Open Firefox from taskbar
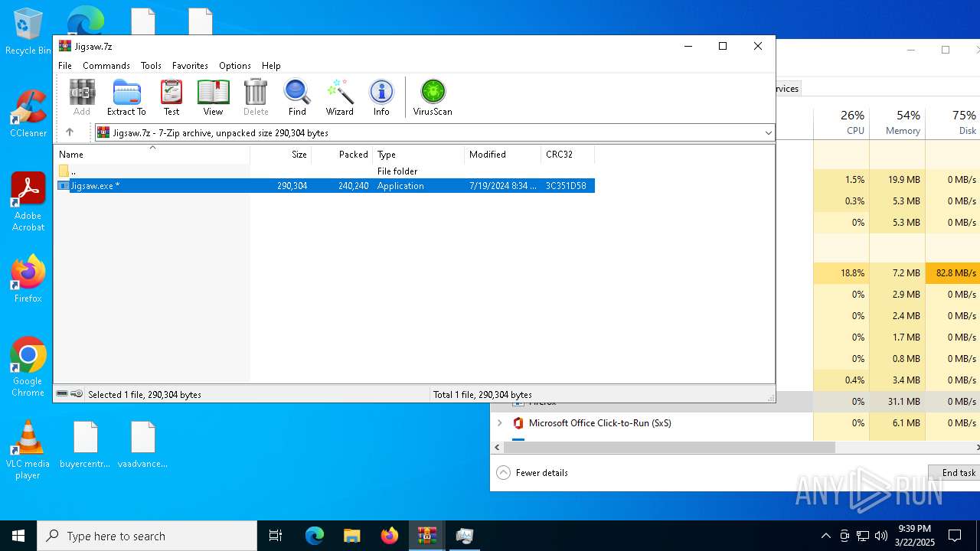Image resolution: width=980 pixels, height=551 pixels. tap(390, 536)
